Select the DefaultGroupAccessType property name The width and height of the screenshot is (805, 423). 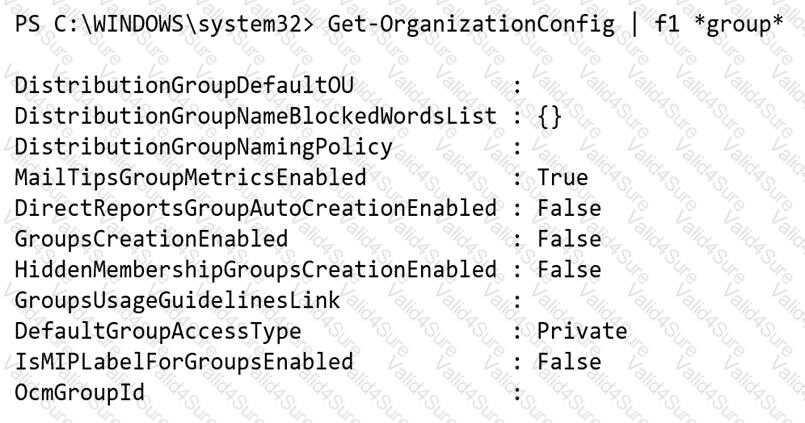coord(158,330)
